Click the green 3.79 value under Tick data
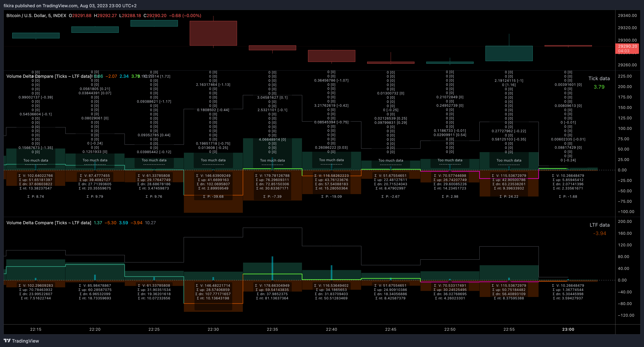The image size is (644, 347). pyautogui.click(x=599, y=87)
